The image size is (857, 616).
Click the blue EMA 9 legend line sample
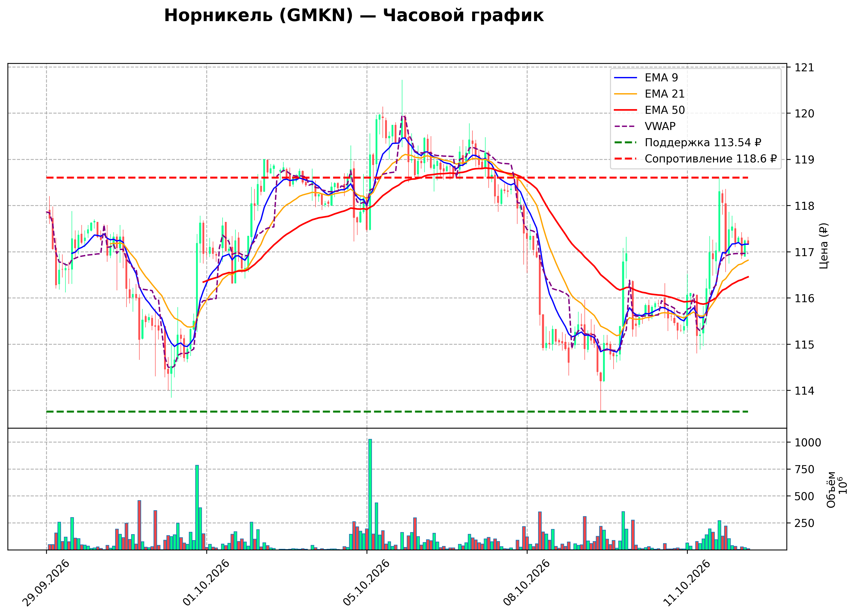click(x=625, y=78)
